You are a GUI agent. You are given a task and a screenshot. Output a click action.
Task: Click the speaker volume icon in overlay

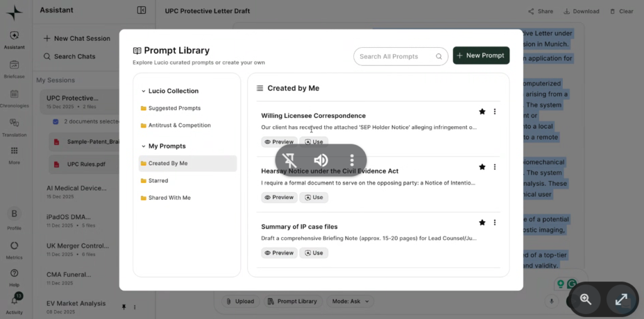tap(321, 160)
